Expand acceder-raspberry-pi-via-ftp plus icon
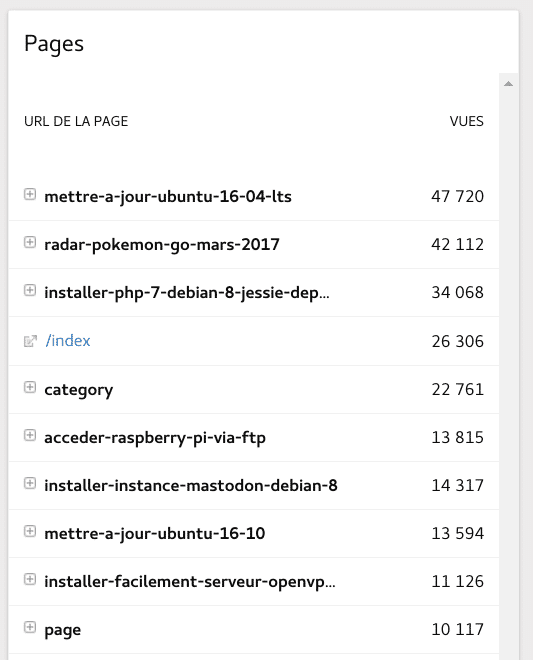533x660 pixels. click(x=29, y=435)
